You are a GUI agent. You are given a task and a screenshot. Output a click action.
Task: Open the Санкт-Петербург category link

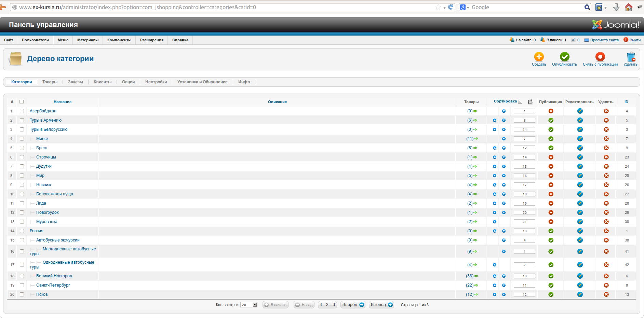click(x=53, y=285)
